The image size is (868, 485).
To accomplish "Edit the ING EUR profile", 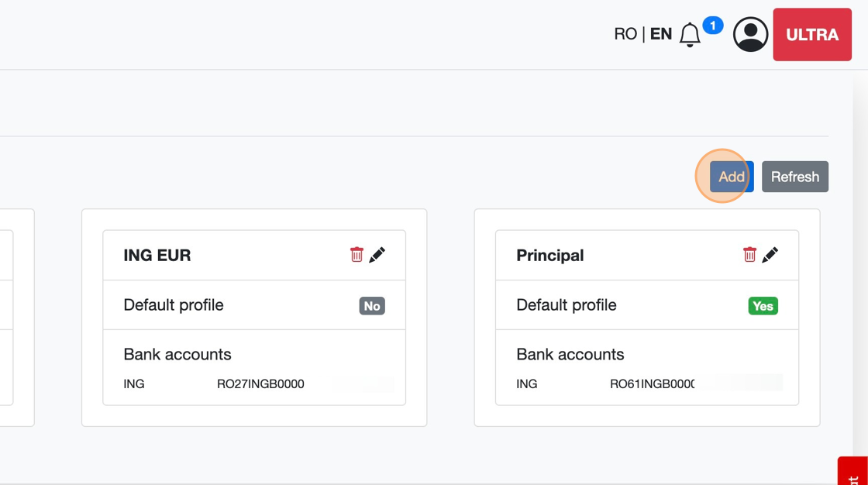I will pos(377,255).
